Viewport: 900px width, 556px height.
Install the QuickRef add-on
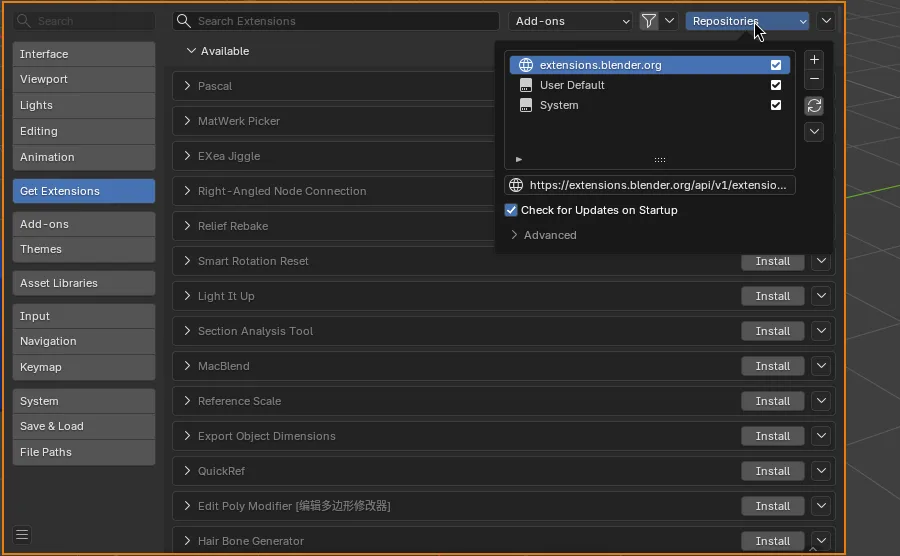773,471
